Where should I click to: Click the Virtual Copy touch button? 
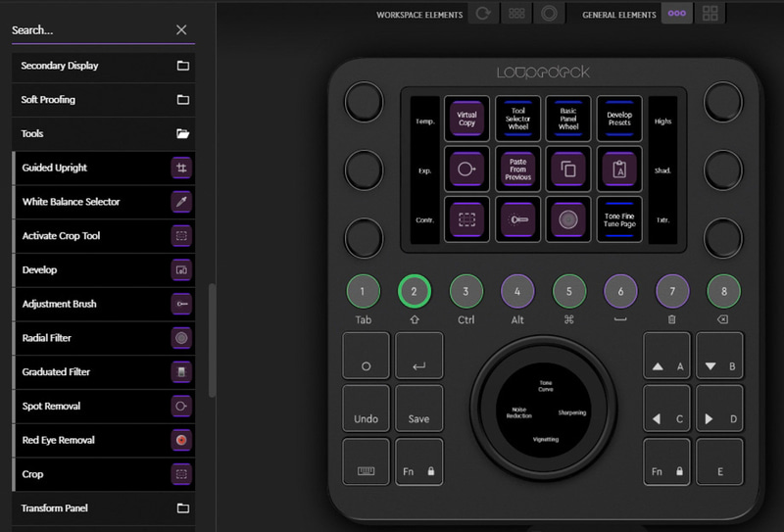(x=466, y=119)
